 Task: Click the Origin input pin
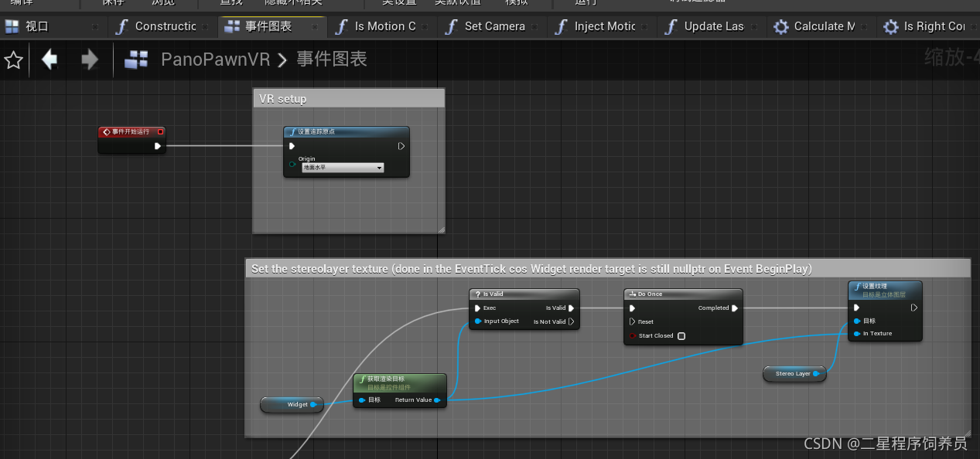click(292, 164)
